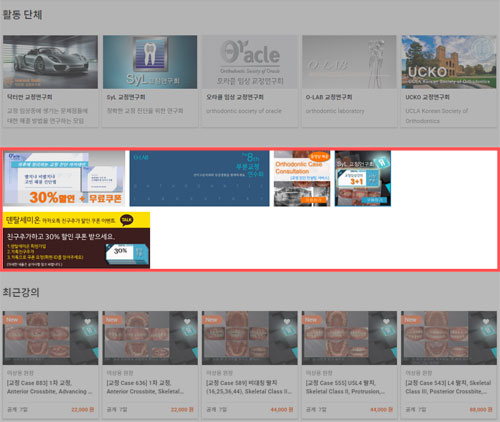500x422 pixels.
Task: Open the SyL 3+1 promotion banner
Action: [x=363, y=178]
